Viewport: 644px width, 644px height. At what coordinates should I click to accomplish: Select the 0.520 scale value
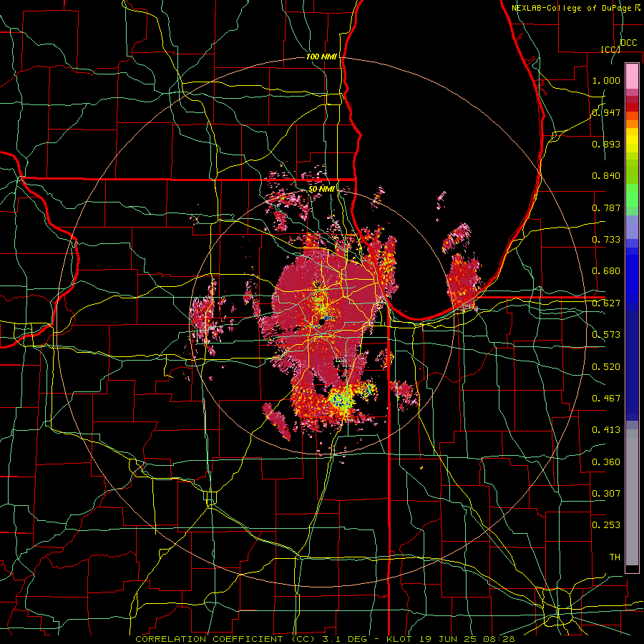(x=606, y=367)
